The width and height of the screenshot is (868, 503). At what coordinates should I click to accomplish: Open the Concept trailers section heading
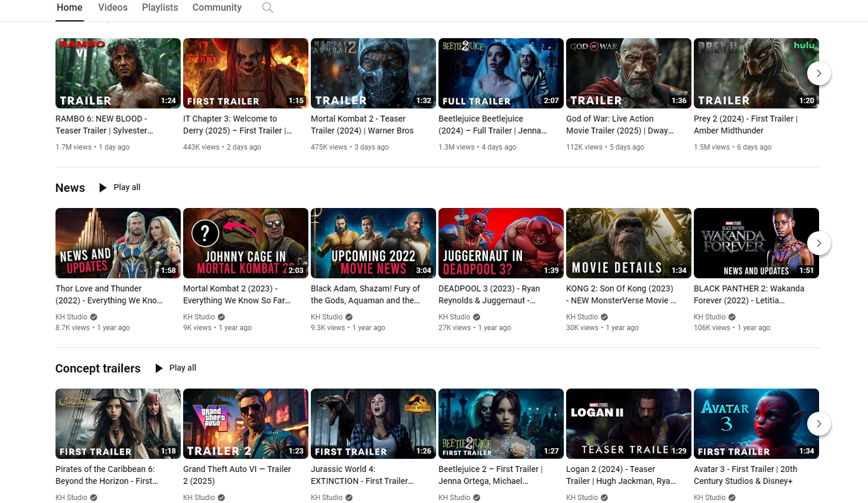tap(98, 368)
